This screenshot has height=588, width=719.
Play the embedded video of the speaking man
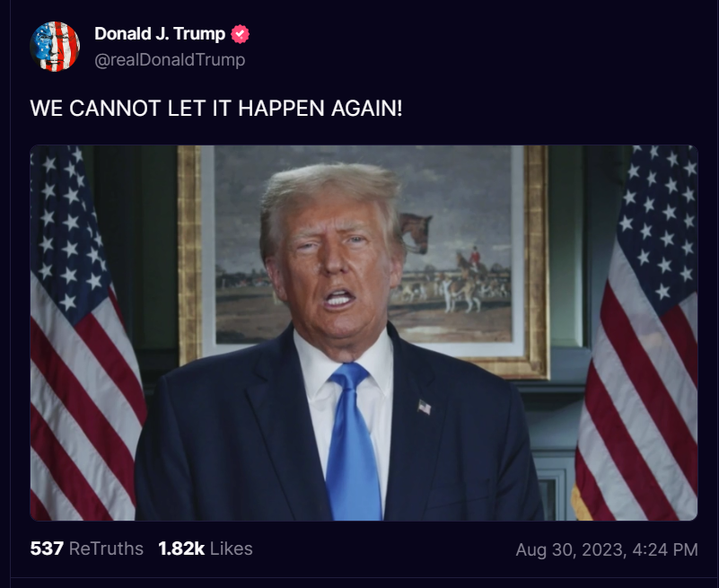tap(364, 333)
